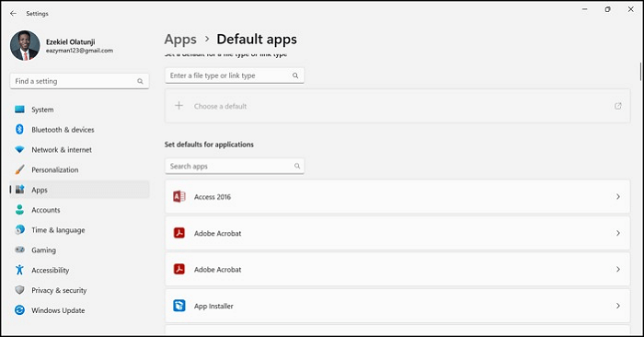Select Apps in the sidebar
The image size is (644, 337).
pos(79,190)
